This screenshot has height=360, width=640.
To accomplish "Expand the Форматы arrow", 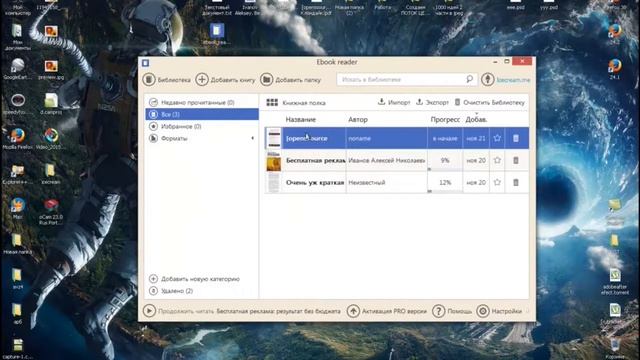I will point(252,138).
